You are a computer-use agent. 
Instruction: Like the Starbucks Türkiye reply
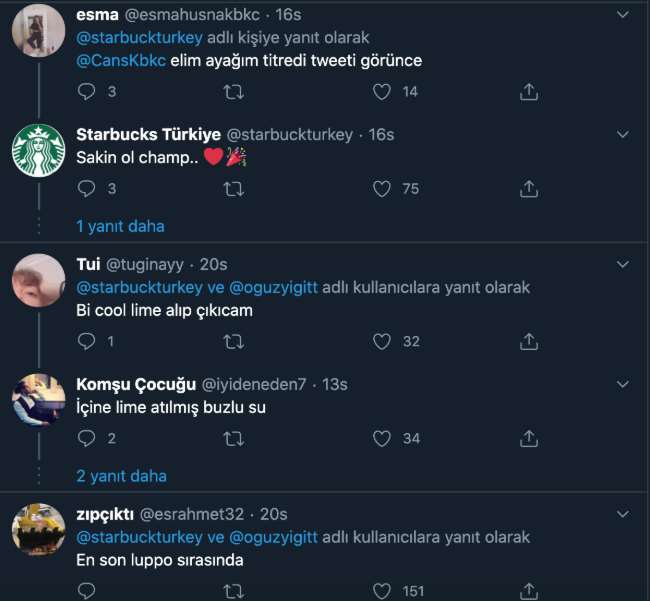pos(381,188)
